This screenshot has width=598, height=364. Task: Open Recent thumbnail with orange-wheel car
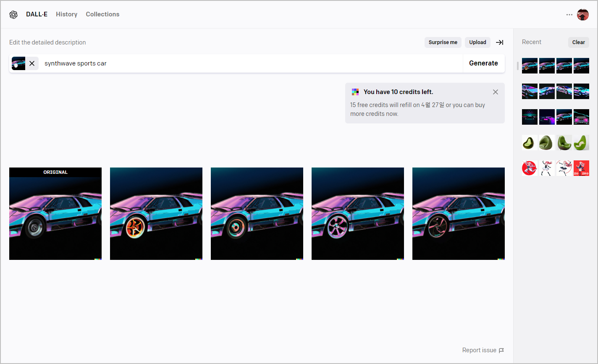tap(530, 66)
